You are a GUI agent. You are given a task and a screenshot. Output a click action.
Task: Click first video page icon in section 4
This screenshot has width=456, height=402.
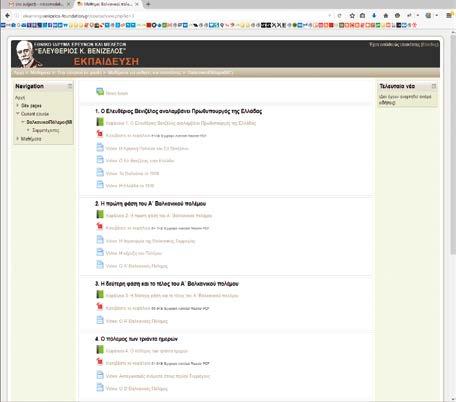(100, 375)
